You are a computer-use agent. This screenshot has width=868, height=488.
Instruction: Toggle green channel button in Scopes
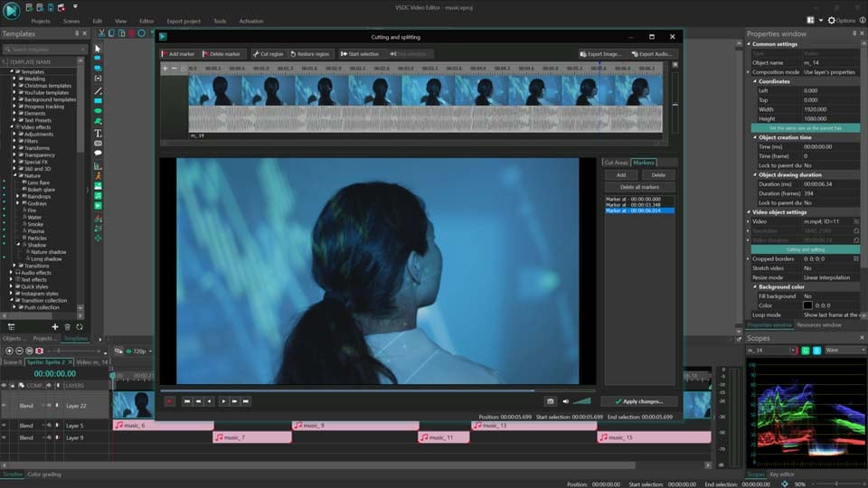coord(806,351)
